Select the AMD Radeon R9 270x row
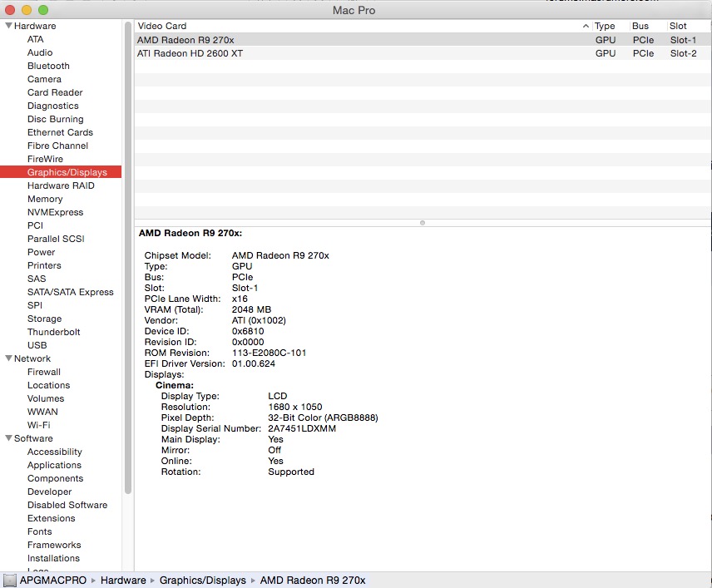712x588 pixels. click(423, 40)
